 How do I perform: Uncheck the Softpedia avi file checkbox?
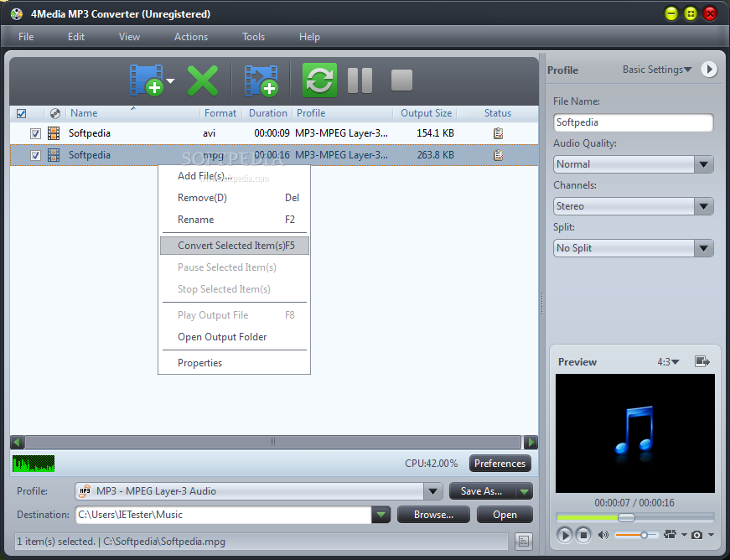(x=35, y=133)
